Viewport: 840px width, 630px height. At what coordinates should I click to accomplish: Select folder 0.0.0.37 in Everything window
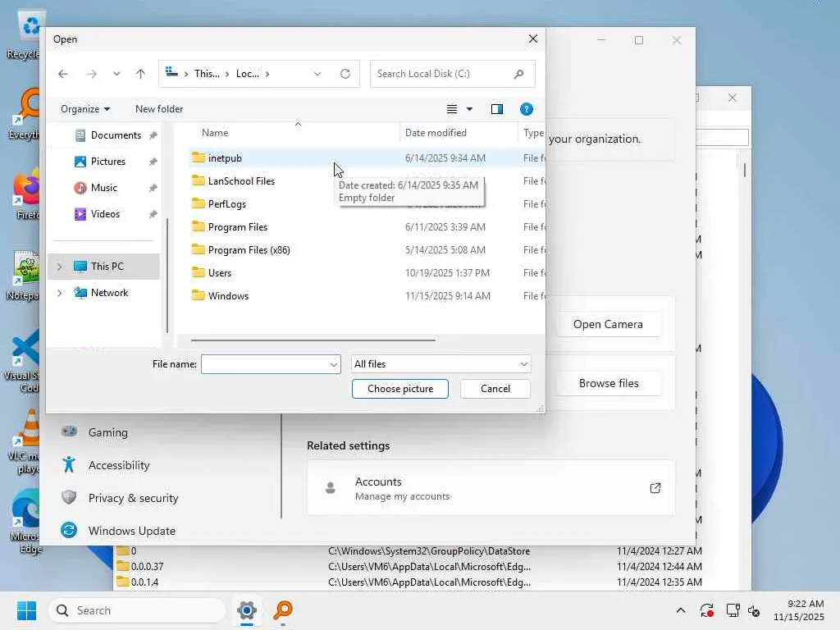pos(147,567)
